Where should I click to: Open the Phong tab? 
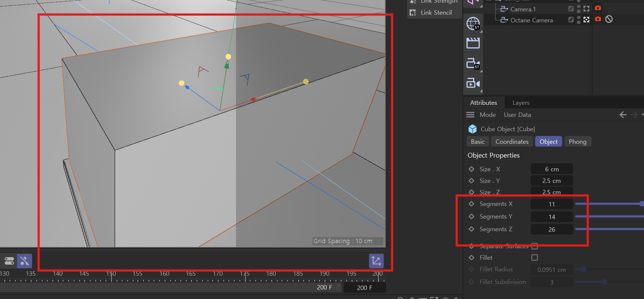pos(577,142)
